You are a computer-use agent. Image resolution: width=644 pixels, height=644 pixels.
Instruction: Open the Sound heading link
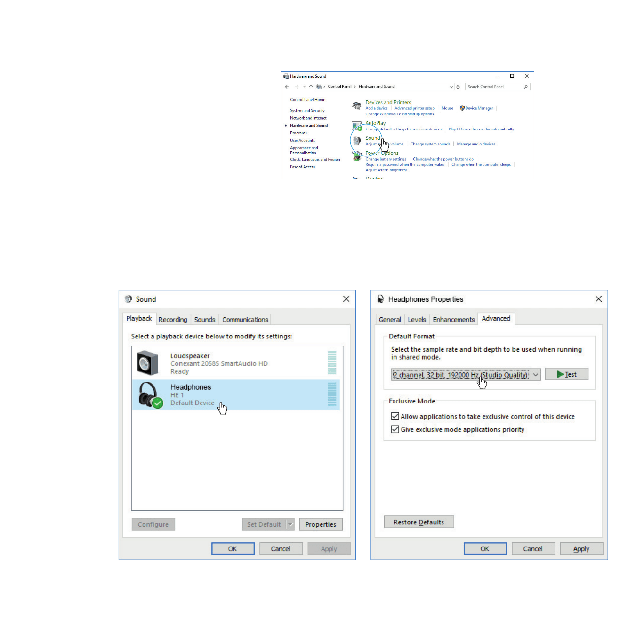pos(372,138)
